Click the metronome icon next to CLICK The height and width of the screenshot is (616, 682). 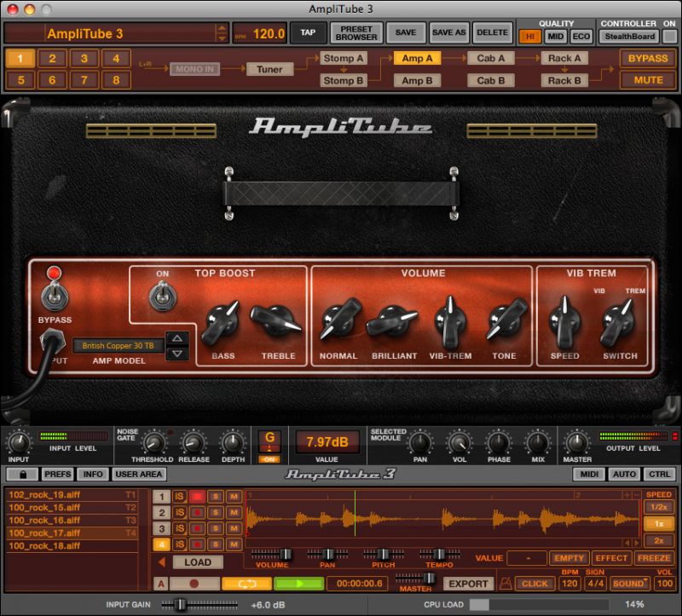pos(506,584)
